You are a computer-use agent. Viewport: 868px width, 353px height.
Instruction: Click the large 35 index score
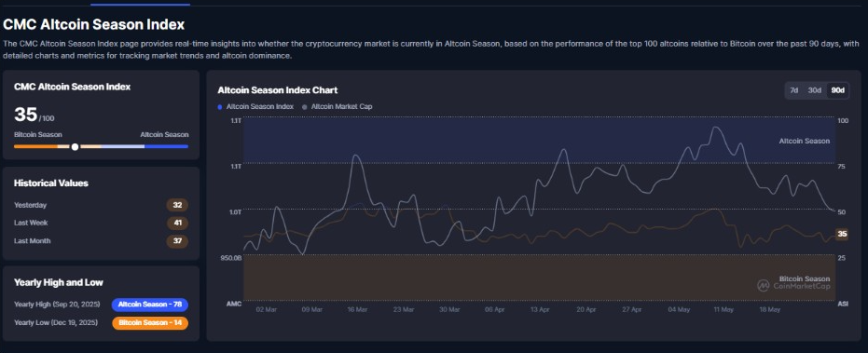(x=25, y=115)
